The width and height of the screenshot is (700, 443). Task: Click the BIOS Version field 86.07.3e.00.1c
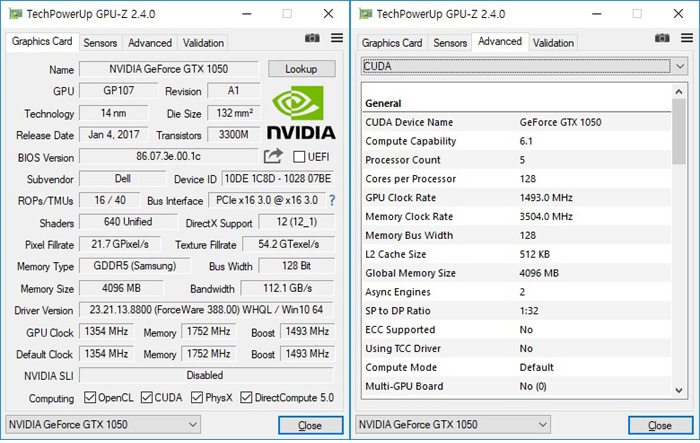[x=169, y=156]
